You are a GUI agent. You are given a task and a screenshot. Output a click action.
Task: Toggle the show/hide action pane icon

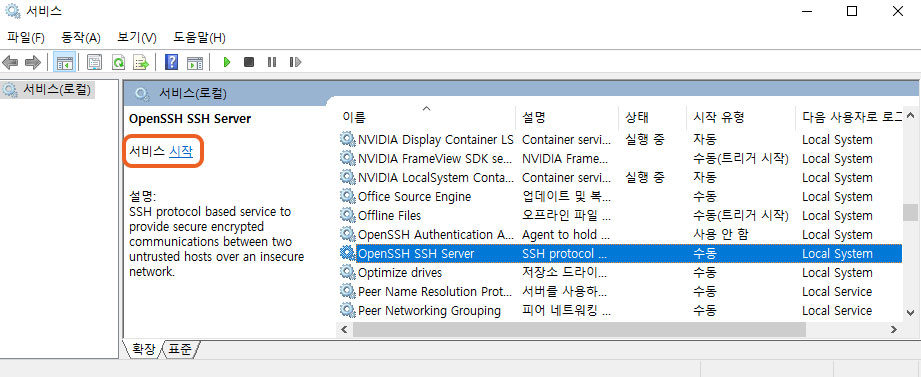(x=194, y=62)
